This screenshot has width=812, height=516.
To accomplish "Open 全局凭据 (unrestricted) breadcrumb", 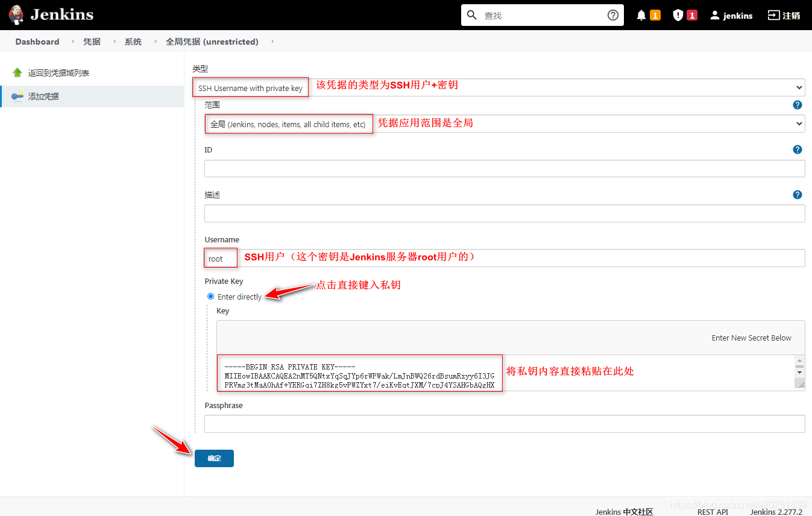I will coord(212,42).
